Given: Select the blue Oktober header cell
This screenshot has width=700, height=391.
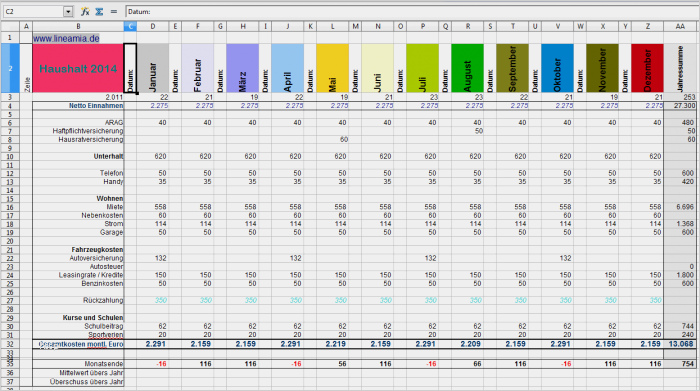Looking at the screenshot, I should (x=557, y=68).
